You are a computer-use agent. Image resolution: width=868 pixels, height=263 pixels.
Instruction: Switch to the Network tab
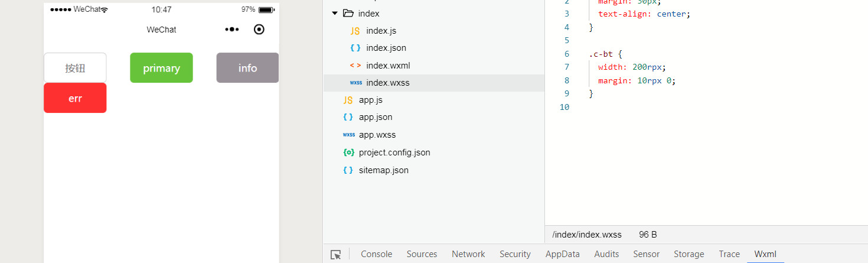click(468, 254)
